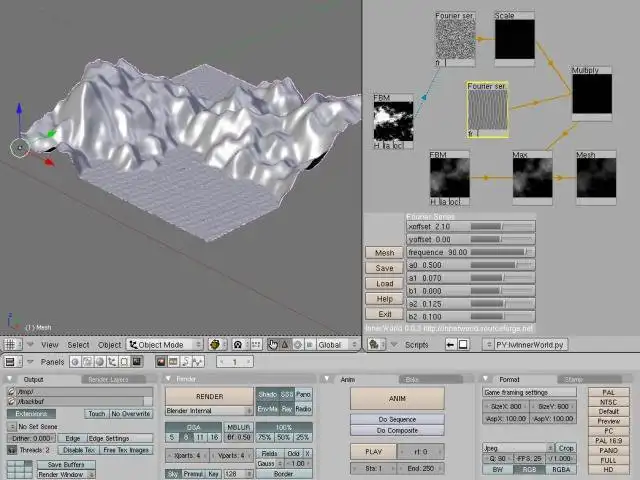Switch to the Render Layers tab
Screen dimensions: 640x480
(113, 380)
